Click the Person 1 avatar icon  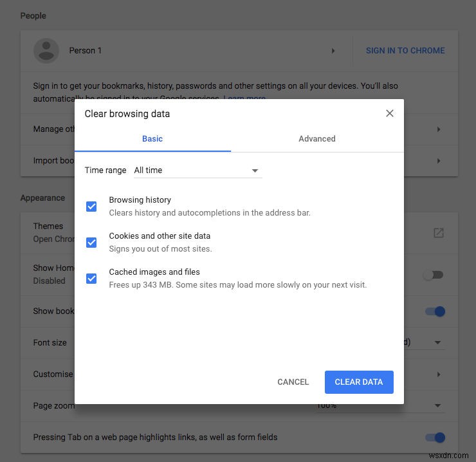pyautogui.click(x=46, y=50)
